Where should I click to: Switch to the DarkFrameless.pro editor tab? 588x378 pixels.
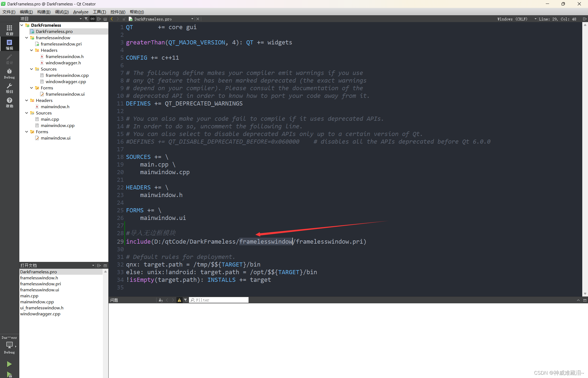coord(152,19)
